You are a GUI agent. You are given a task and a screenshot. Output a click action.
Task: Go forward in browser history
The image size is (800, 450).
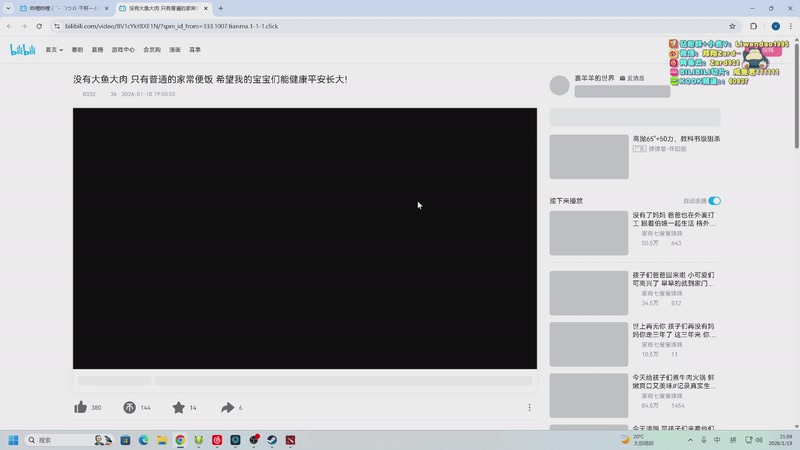(x=23, y=26)
